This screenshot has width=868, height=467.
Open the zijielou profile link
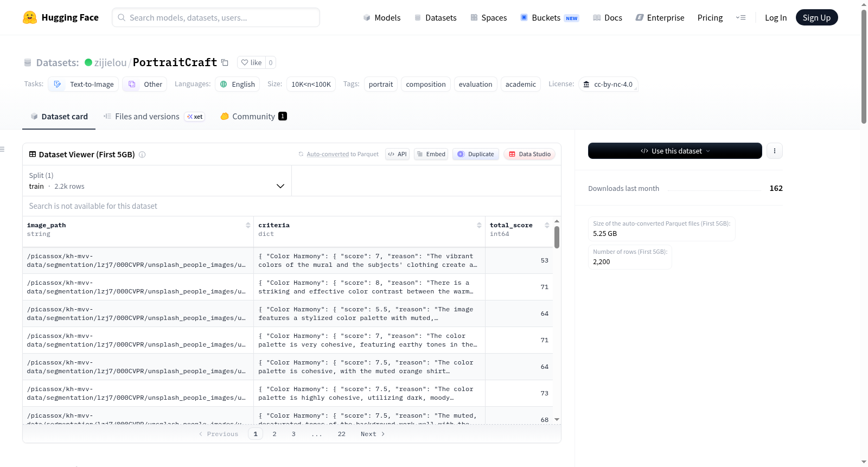point(110,62)
